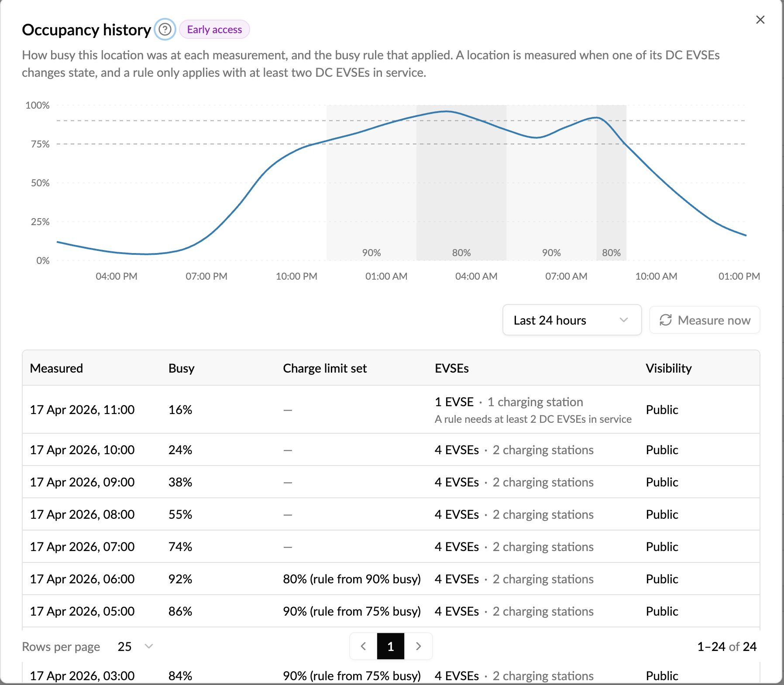Click the Charge limit set column header
The width and height of the screenshot is (784, 685).
point(325,368)
